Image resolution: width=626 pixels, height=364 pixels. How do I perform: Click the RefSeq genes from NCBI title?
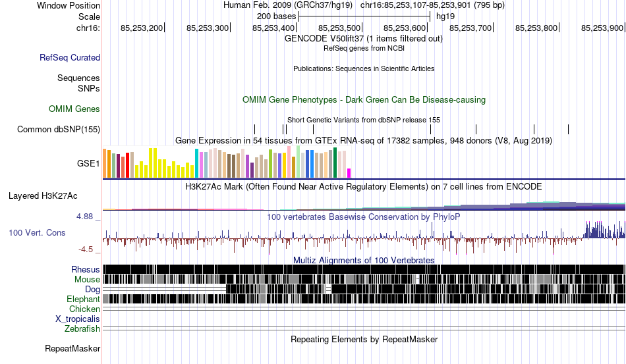coord(364,48)
